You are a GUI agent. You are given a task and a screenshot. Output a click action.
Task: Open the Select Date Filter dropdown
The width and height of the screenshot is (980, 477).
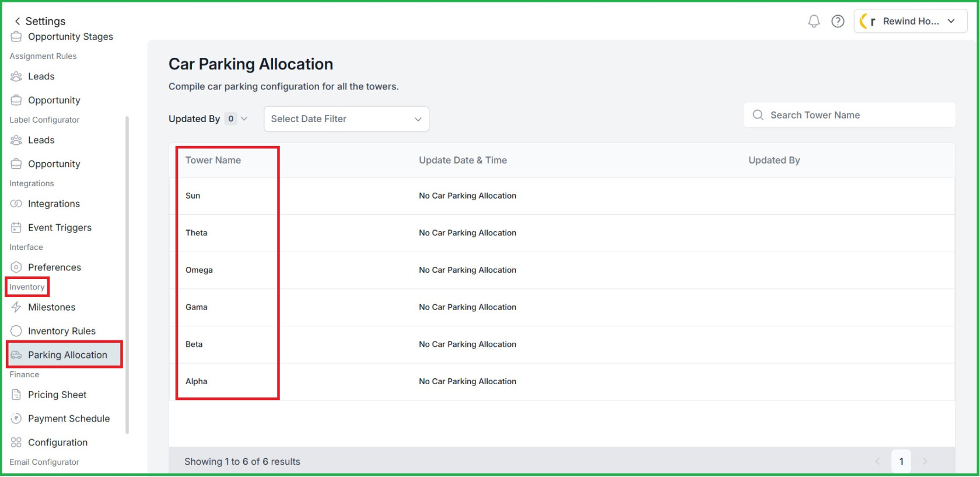346,119
